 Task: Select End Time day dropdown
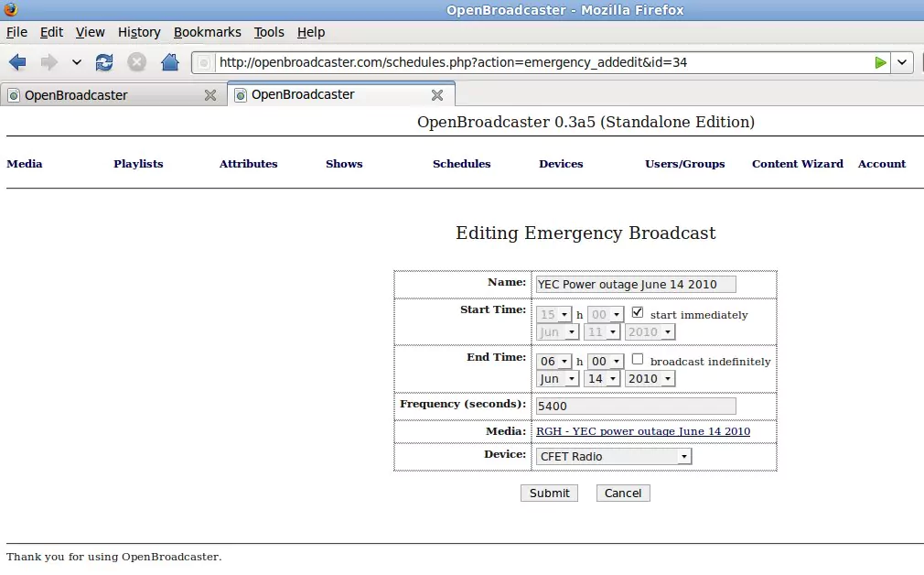[602, 379]
